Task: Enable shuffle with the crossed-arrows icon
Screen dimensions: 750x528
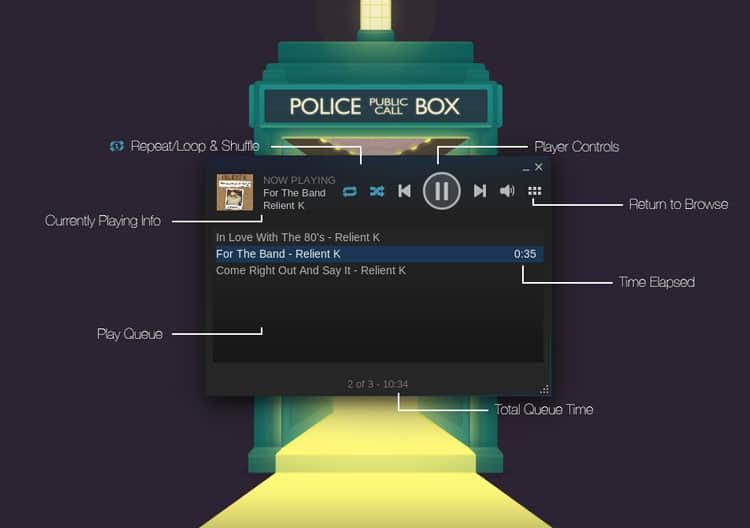Action: (376, 191)
